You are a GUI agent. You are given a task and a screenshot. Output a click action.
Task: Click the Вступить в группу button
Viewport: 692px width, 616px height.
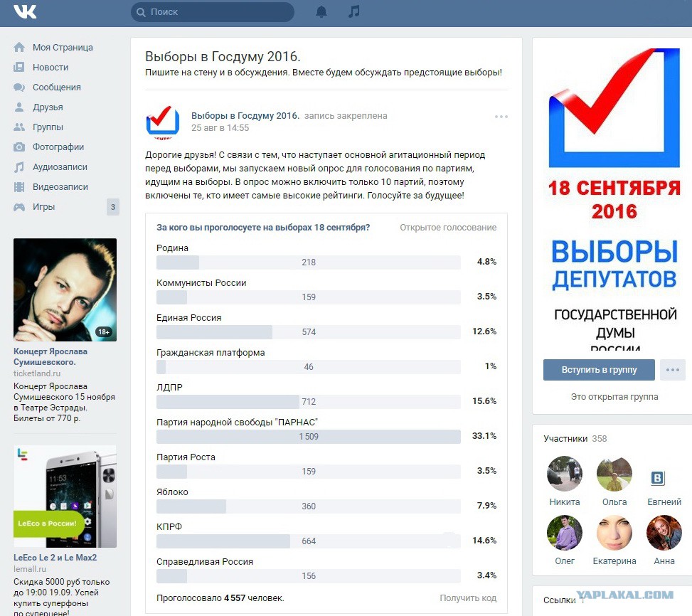[599, 370]
